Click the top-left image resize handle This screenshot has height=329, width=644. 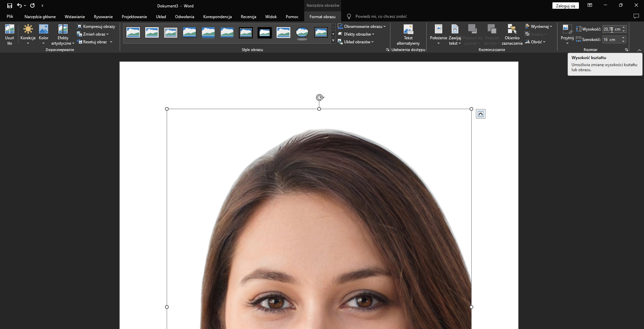pyautogui.click(x=167, y=109)
